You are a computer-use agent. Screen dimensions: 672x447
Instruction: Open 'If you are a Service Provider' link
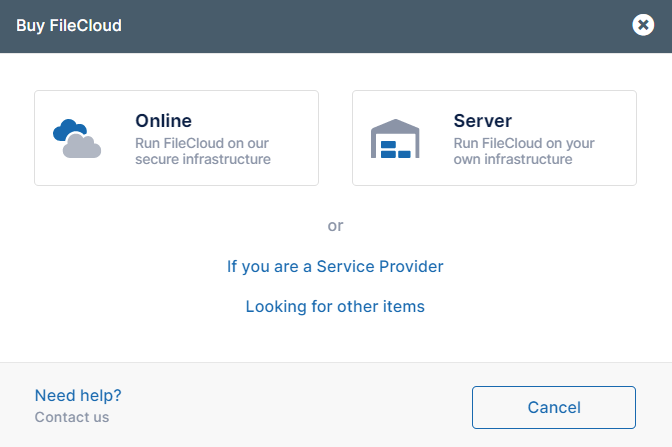335,266
